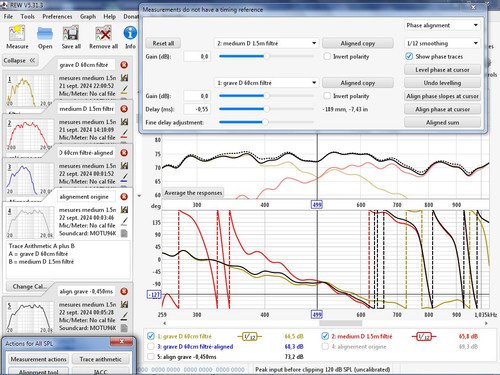Toggle Invert polarity for grave D 60cm filtré
The width and height of the screenshot is (500, 375).
click(x=327, y=96)
